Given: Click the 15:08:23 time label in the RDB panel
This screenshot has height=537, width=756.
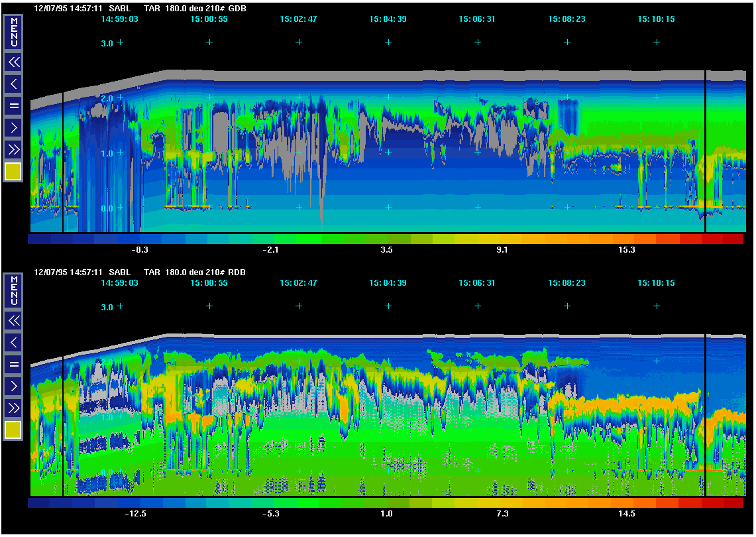Looking at the screenshot, I should [x=567, y=283].
